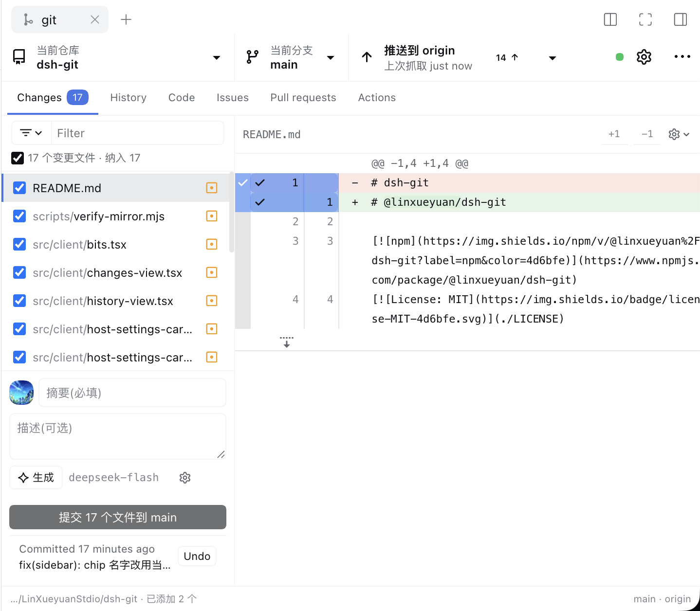Close the git tab
Image resolution: width=700 pixels, height=611 pixels.
(95, 19)
